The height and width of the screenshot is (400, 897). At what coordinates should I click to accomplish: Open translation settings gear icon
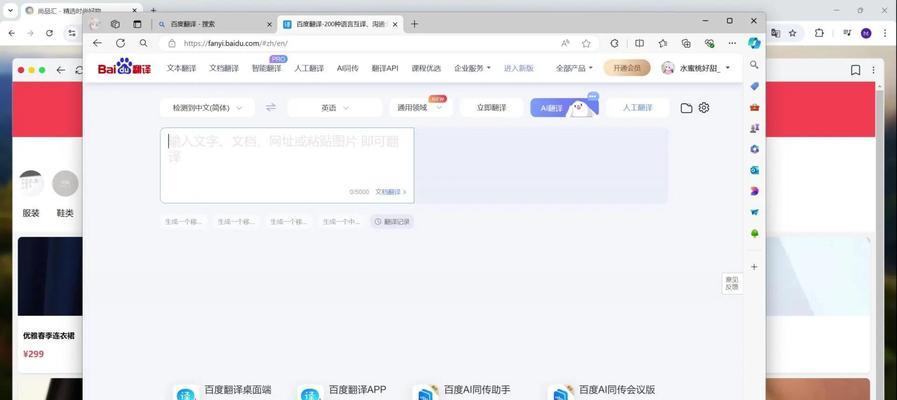click(x=704, y=107)
